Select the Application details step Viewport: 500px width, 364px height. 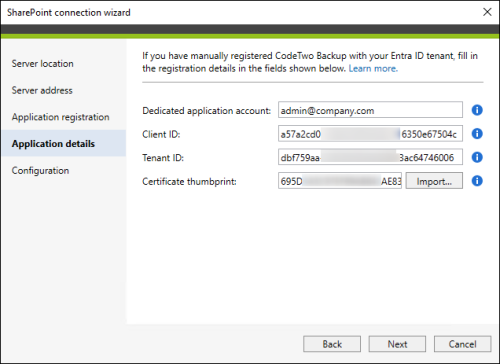pyautogui.click(x=63, y=143)
